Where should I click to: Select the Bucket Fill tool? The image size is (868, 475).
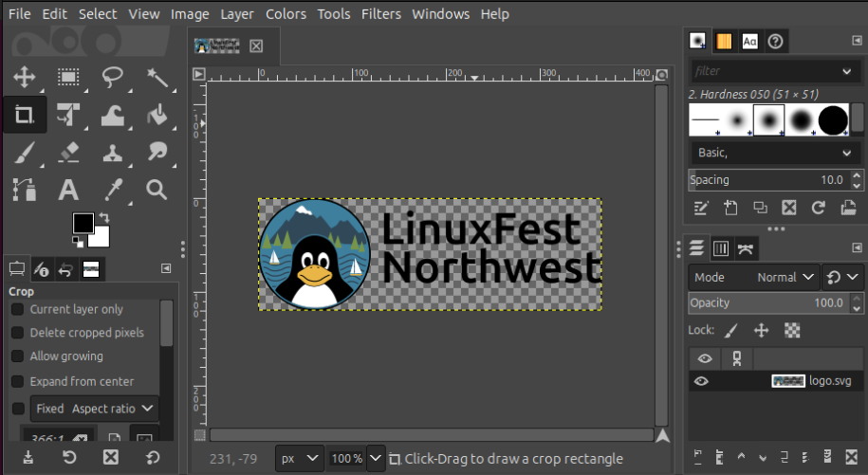pyautogui.click(x=157, y=115)
